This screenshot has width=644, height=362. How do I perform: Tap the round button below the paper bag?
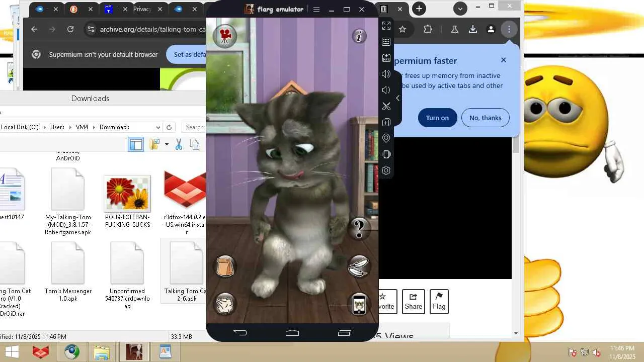coord(225,304)
